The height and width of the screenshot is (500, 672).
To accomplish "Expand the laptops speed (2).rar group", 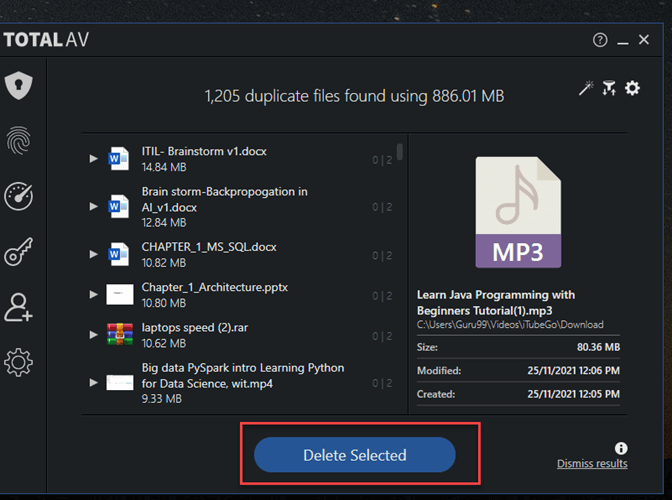I will pyautogui.click(x=94, y=336).
